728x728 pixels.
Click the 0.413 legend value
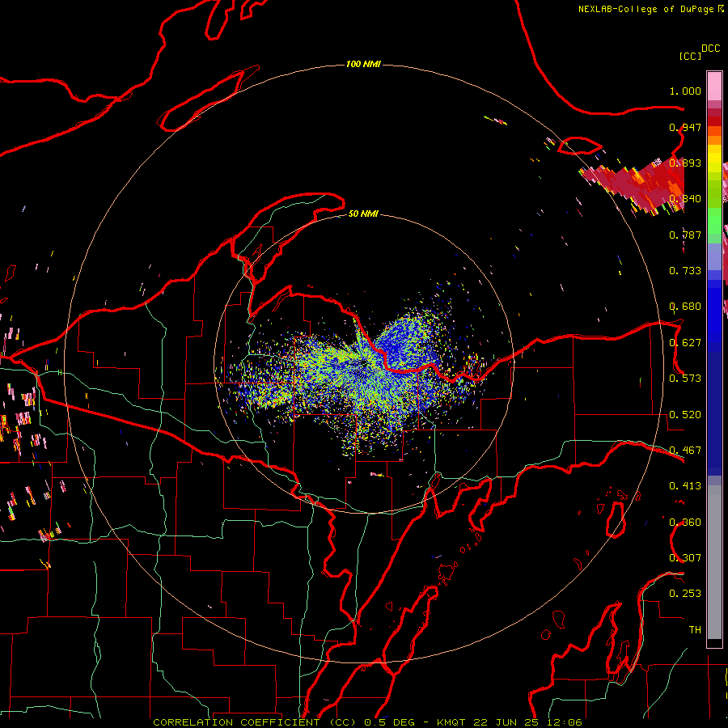[x=685, y=486]
